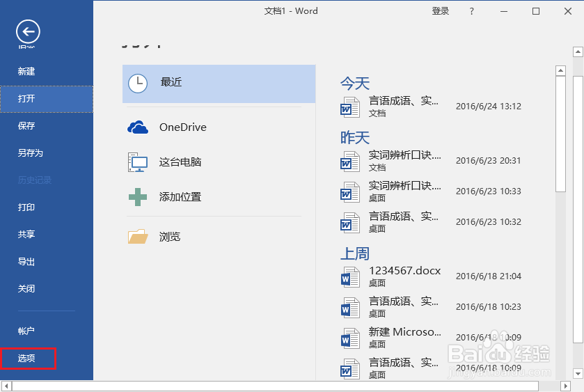
Task: Select 这台电脑 location
Action: click(219, 162)
